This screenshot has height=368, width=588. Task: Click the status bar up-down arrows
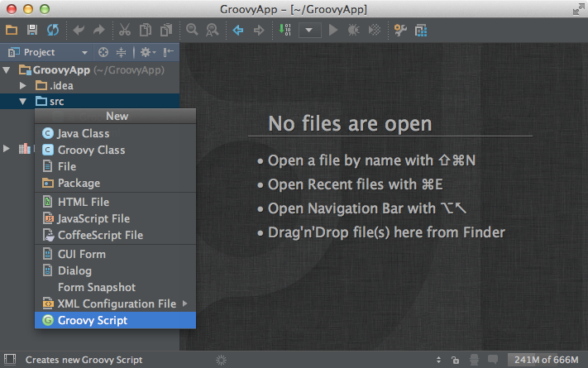tap(438, 360)
